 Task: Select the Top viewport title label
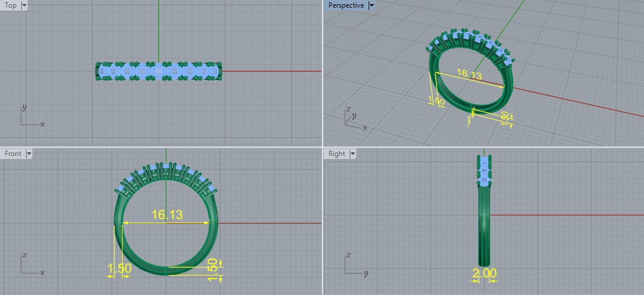coord(11,5)
